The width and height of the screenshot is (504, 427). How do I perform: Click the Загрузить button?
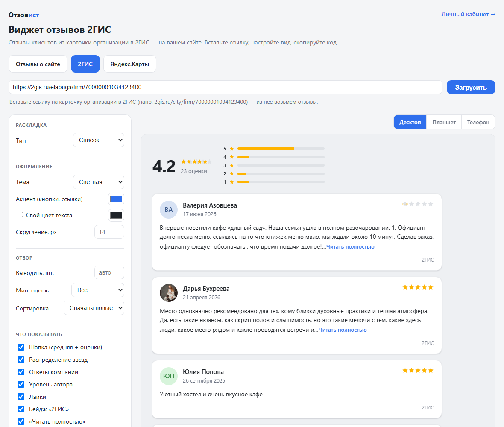(471, 87)
